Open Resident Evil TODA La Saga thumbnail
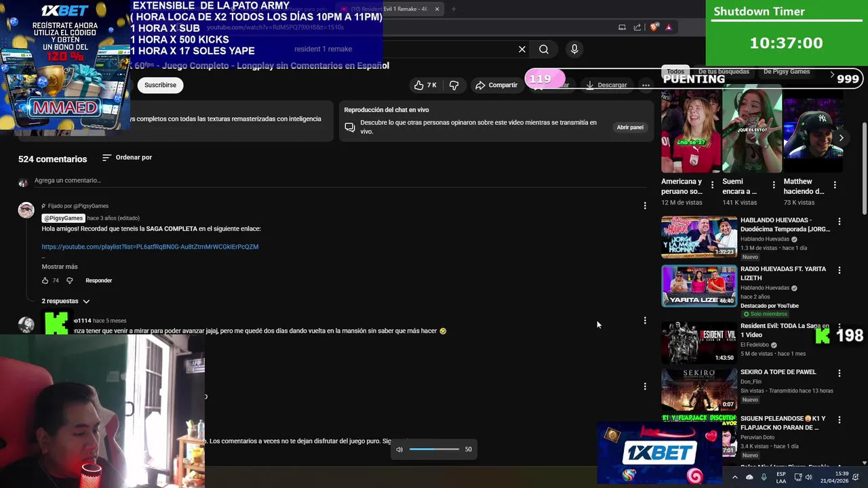Image resolution: width=868 pixels, height=488 pixels. tap(699, 342)
